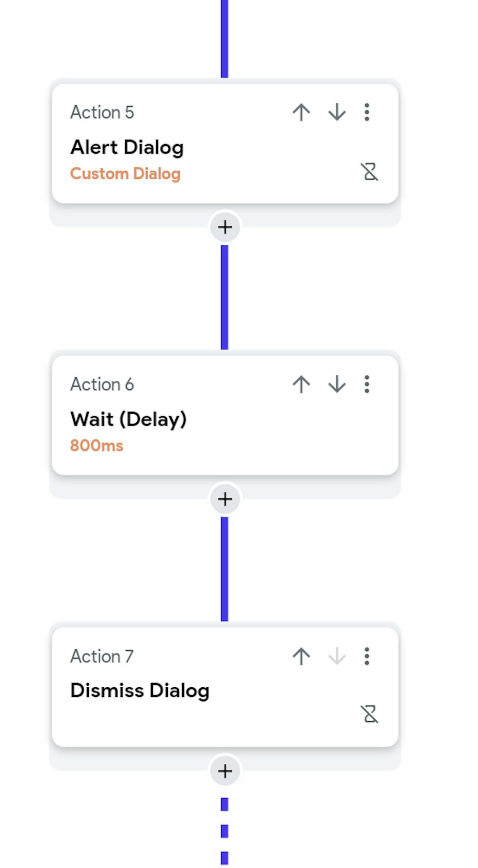Add a new action below Alert Dialog
Image resolution: width=478 pixels, height=868 pixels.
224,227
